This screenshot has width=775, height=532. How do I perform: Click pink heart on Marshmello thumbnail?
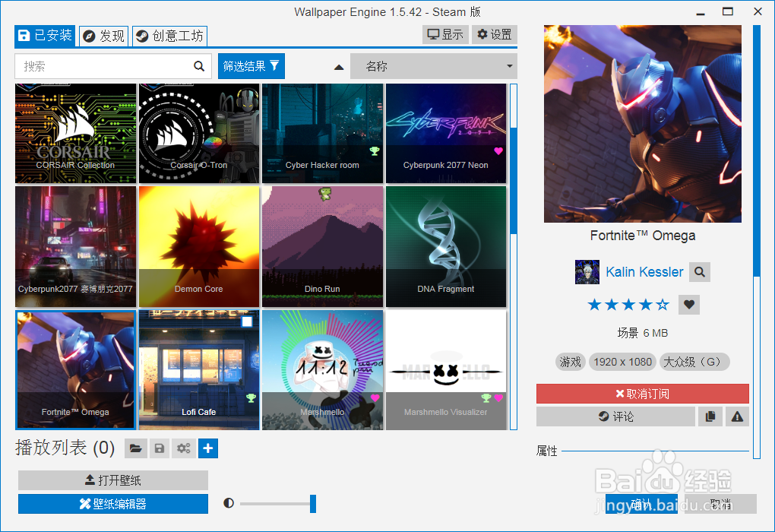(x=375, y=397)
